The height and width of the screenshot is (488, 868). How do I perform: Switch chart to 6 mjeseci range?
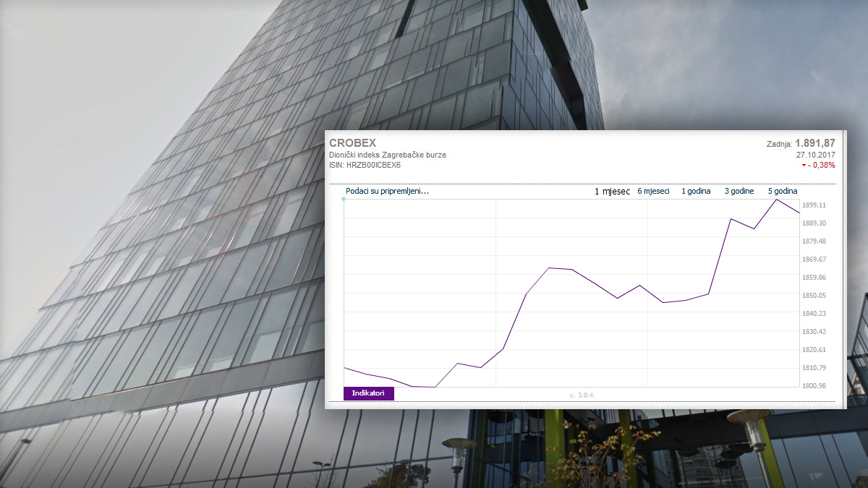653,192
